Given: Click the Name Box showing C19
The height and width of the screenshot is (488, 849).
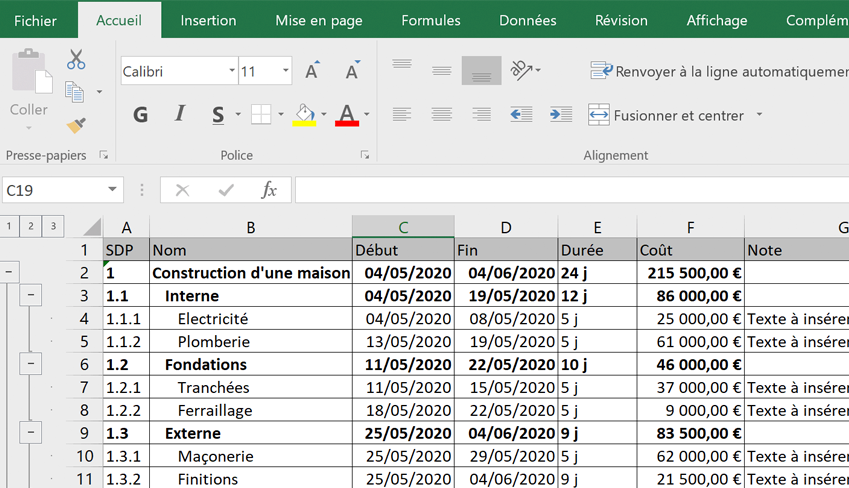Looking at the screenshot, I should point(53,190).
